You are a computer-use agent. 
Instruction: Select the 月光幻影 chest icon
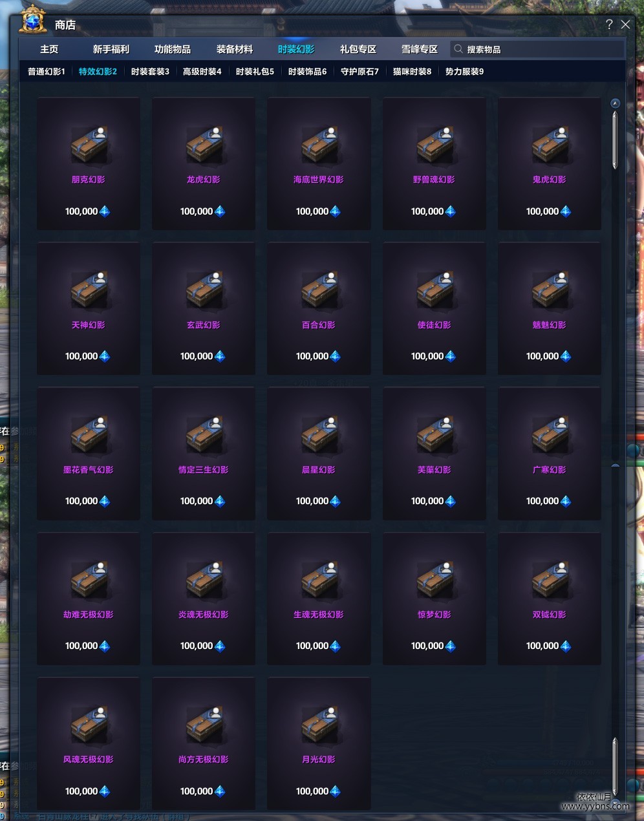click(x=319, y=723)
